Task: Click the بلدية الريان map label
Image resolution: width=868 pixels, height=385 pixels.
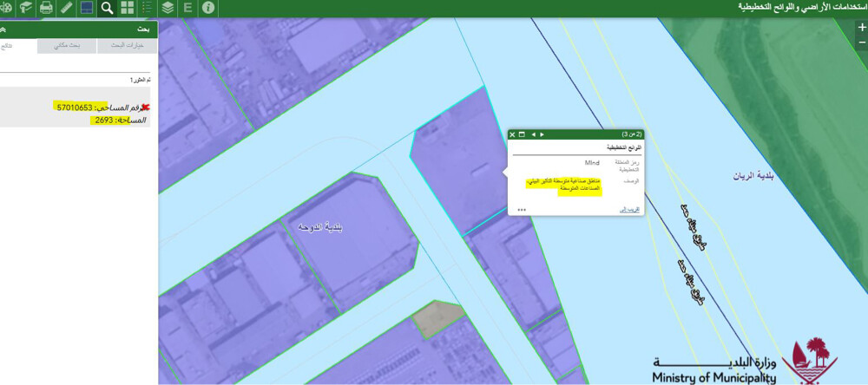Action: coord(753,177)
